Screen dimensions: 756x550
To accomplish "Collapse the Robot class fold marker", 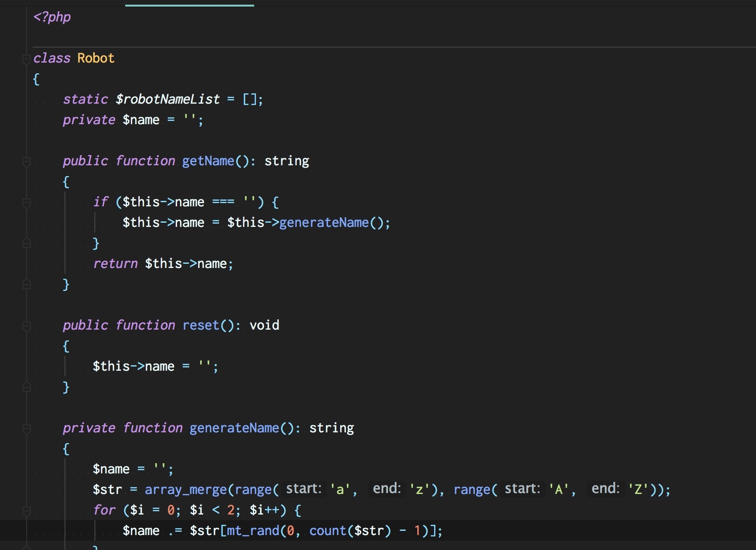I will 27,59.
